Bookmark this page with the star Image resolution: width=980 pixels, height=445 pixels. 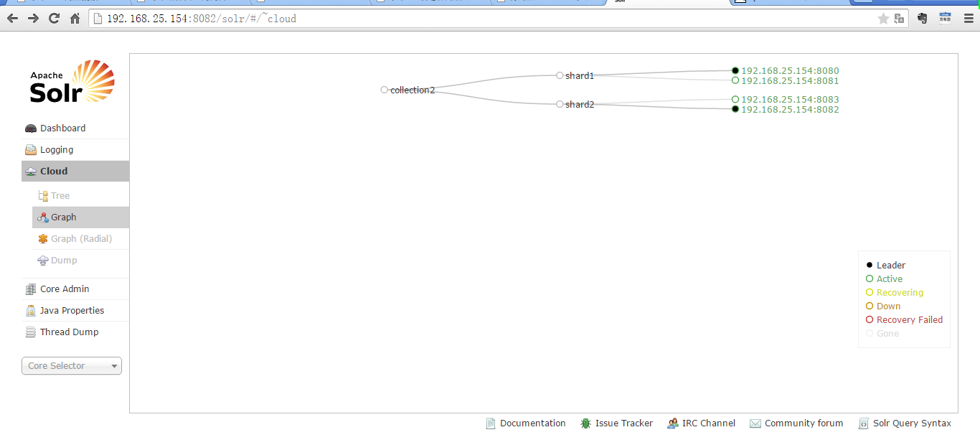(x=883, y=19)
